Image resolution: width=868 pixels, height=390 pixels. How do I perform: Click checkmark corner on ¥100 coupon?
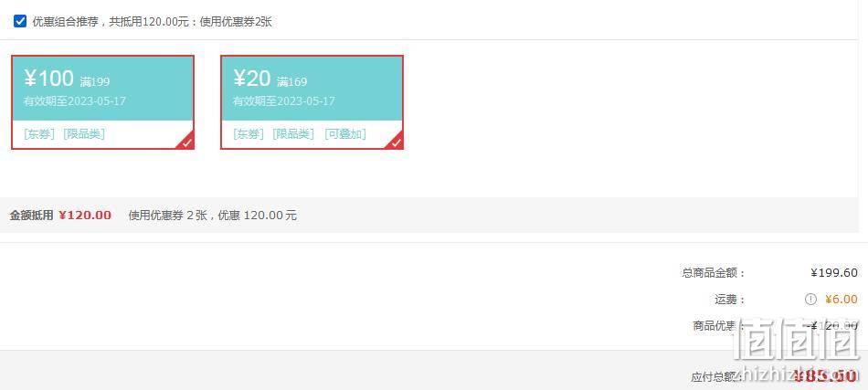point(187,142)
